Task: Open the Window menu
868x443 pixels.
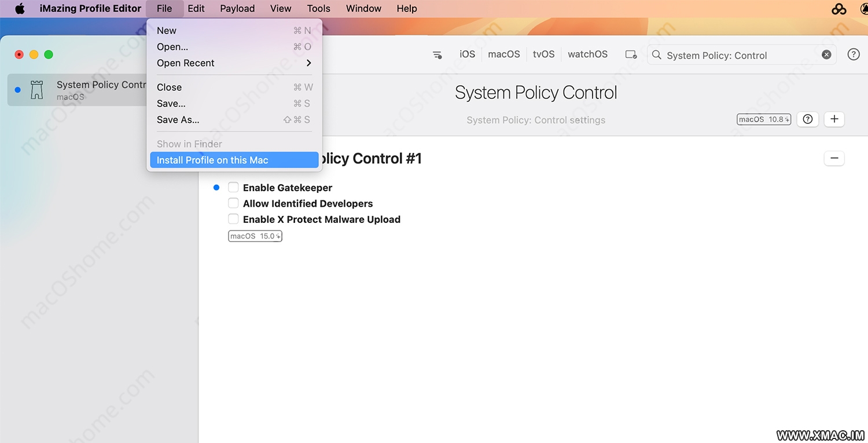Action: 363,9
